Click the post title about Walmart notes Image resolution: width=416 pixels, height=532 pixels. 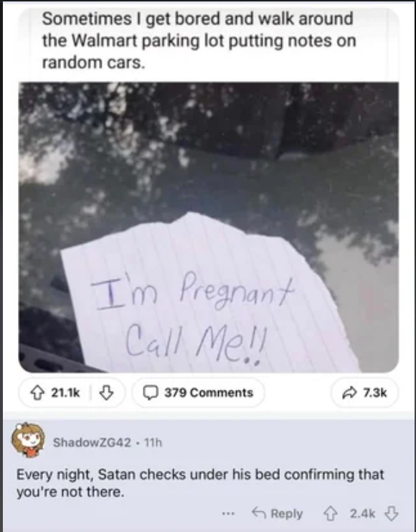tap(199, 40)
